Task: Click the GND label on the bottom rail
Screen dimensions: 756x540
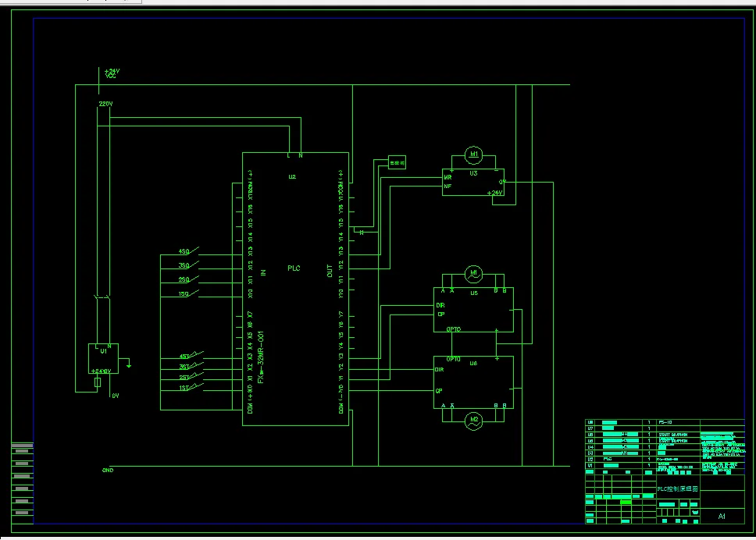Action: pos(108,470)
